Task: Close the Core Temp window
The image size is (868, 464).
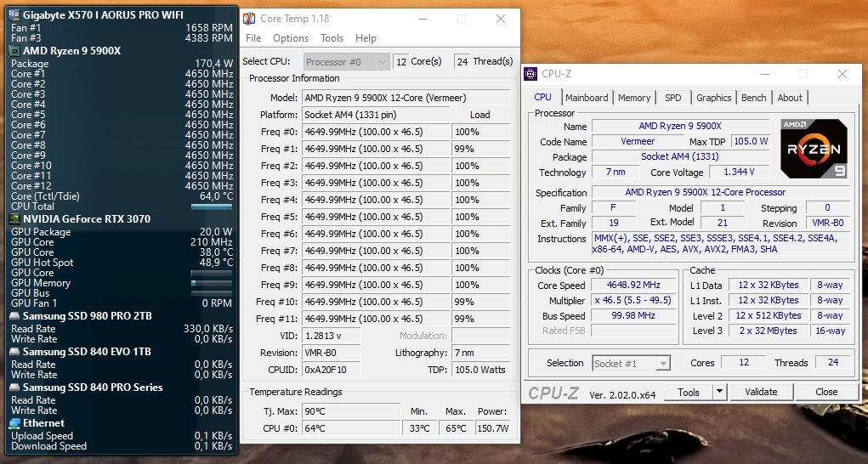Action: coord(501,19)
